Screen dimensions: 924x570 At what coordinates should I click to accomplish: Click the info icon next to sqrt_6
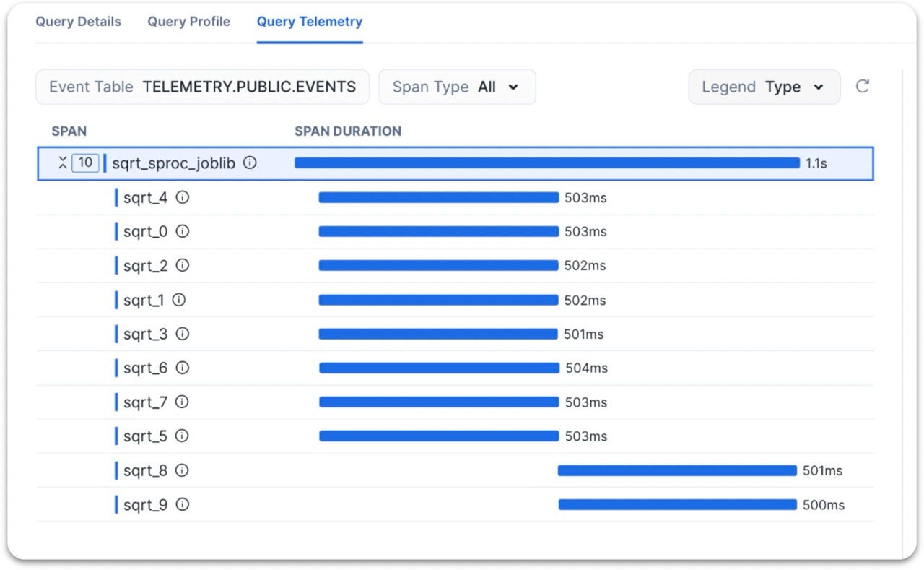[183, 368]
